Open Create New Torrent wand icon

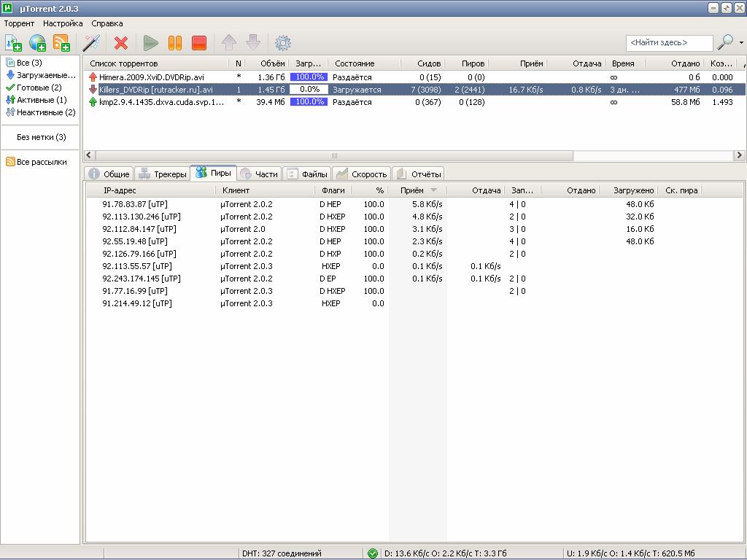click(91, 43)
